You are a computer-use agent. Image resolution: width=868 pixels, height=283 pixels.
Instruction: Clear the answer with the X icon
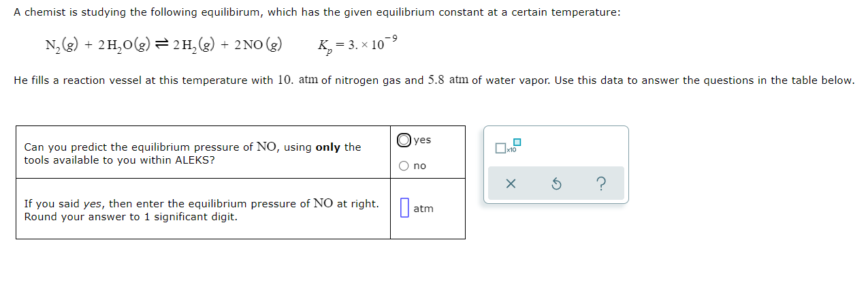click(511, 184)
